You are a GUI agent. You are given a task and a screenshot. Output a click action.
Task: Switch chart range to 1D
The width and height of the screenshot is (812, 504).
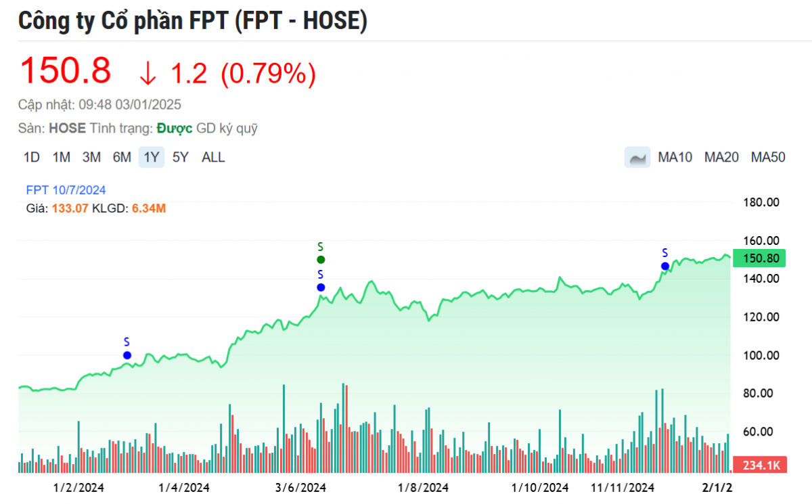point(31,158)
